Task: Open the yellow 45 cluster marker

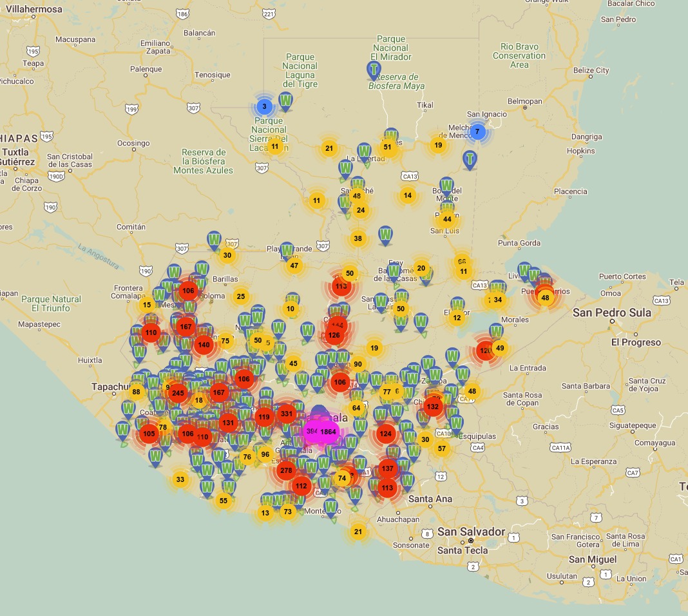Action: [x=294, y=363]
